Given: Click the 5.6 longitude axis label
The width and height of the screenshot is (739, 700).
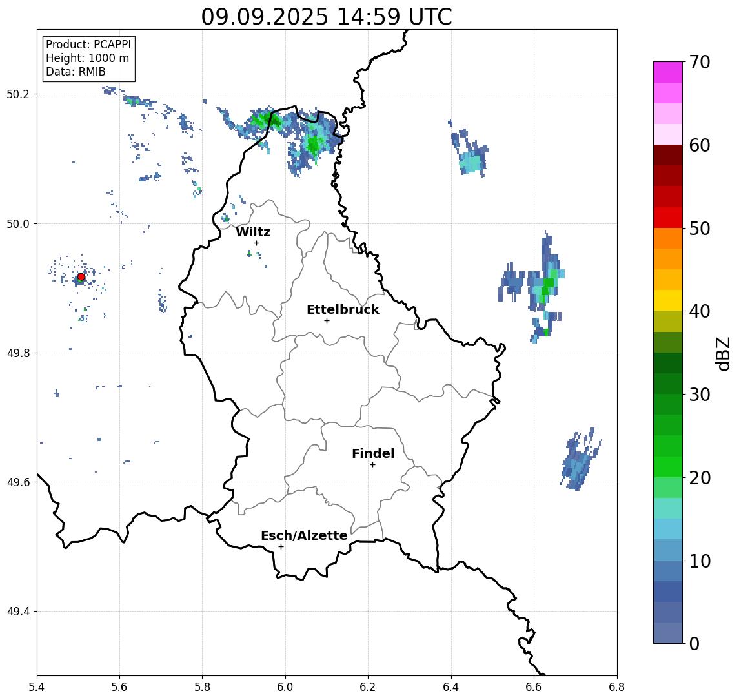Looking at the screenshot, I should [x=119, y=687].
